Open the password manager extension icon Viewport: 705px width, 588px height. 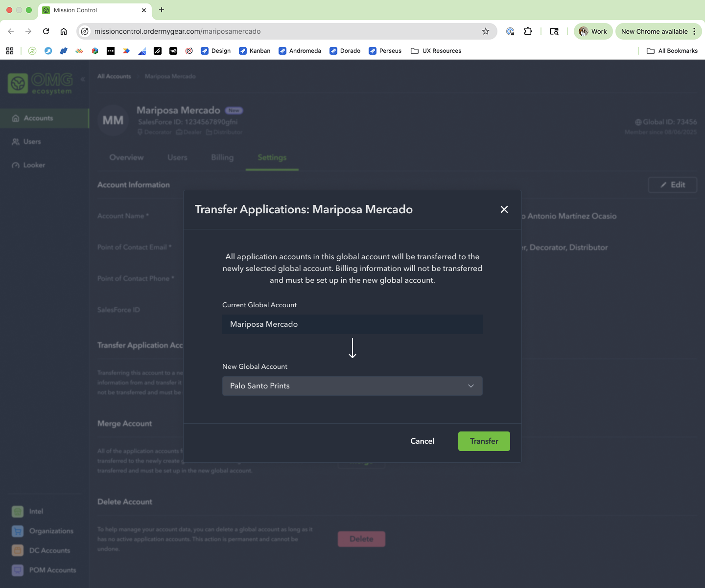click(510, 31)
